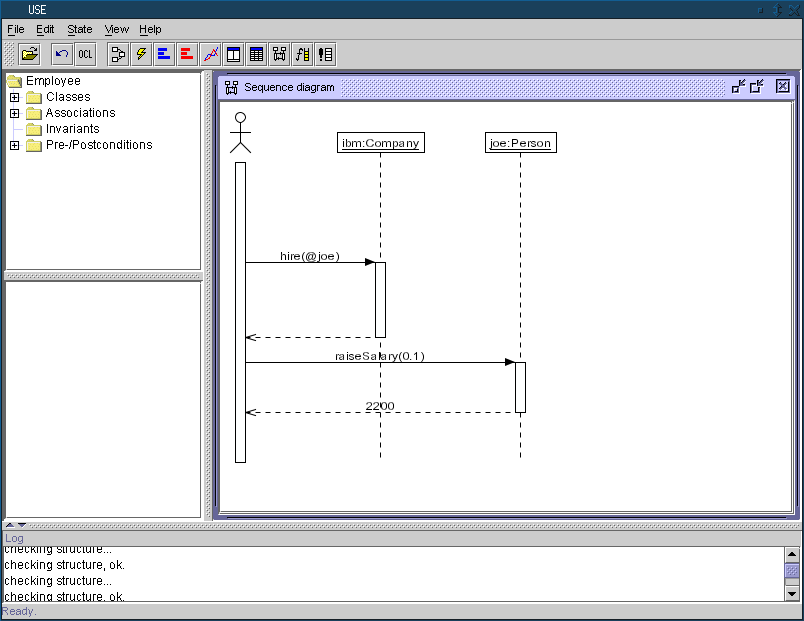Click the line chart toolbar icon
804x621 pixels.
[210, 54]
